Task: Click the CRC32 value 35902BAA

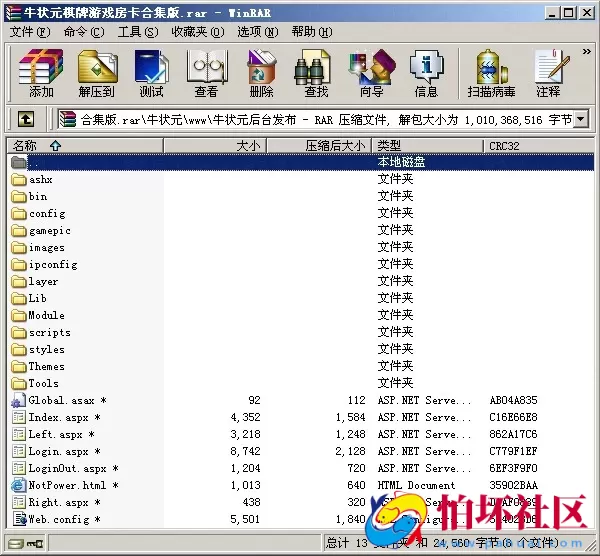Action: (x=513, y=486)
